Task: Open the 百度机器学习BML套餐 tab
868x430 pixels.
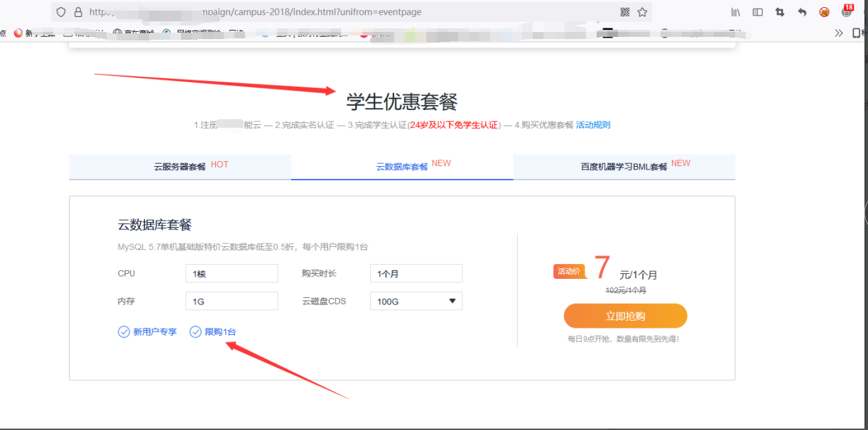Action: click(624, 167)
